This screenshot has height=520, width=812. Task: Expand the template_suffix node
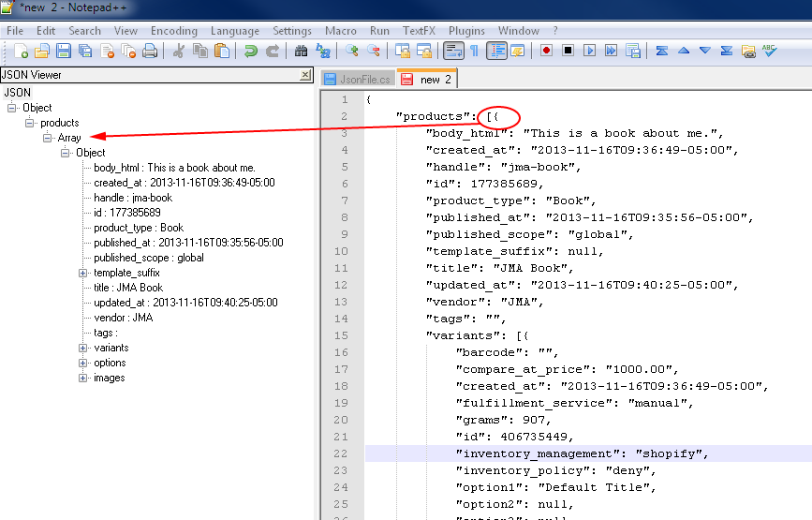pos(82,273)
